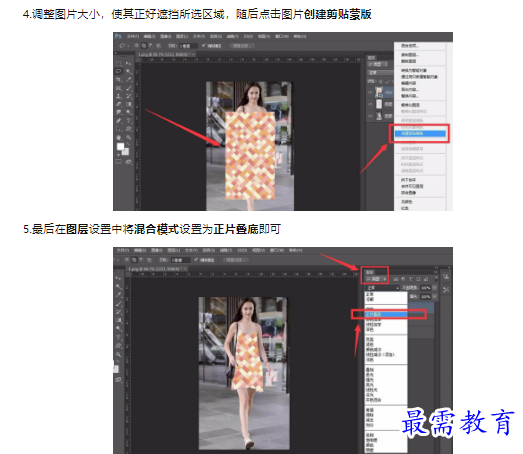Select the Pen tool in step 4 screenshot
This screenshot has height=454, width=523.
[118, 121]
